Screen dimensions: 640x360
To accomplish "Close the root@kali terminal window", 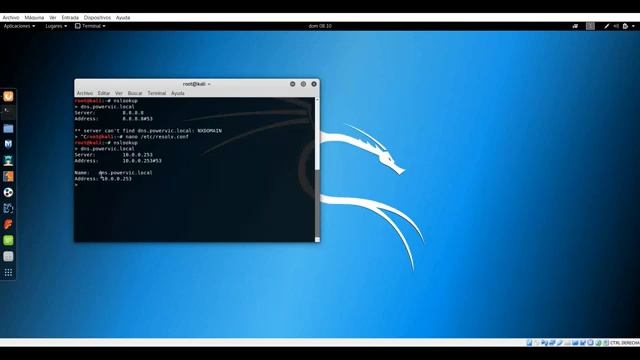I will coord(314,84).
